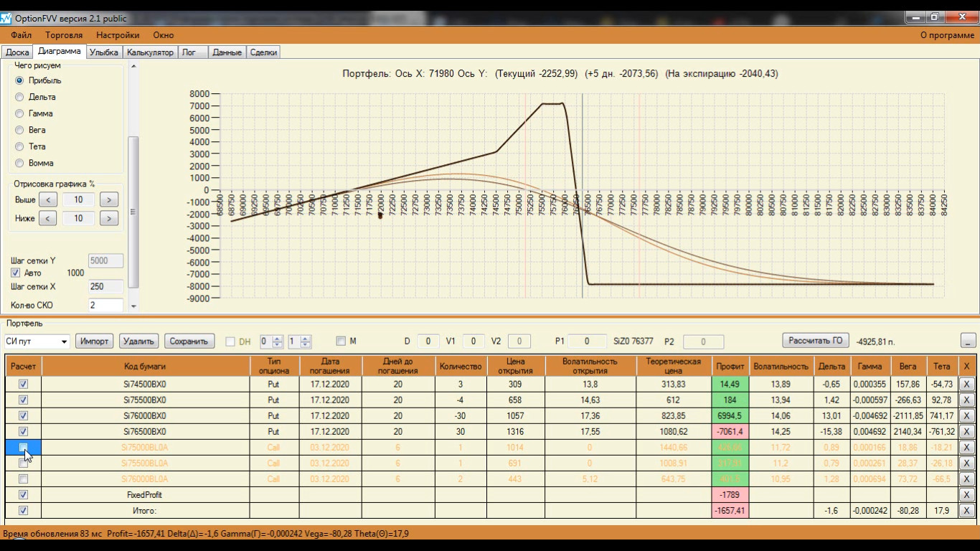
Task: Click the FixedProfit value -1789
Action: pos(730,494)
